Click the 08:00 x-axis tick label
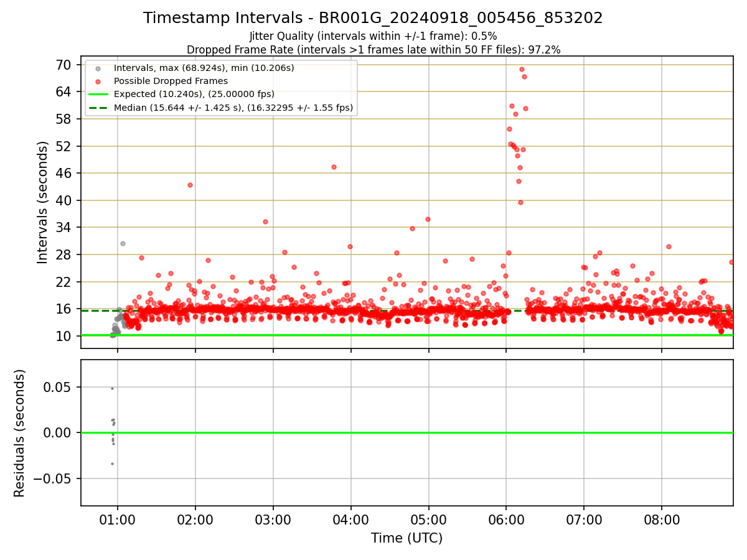Viewport: 747px width, 560px height. [x=662, y=519]
